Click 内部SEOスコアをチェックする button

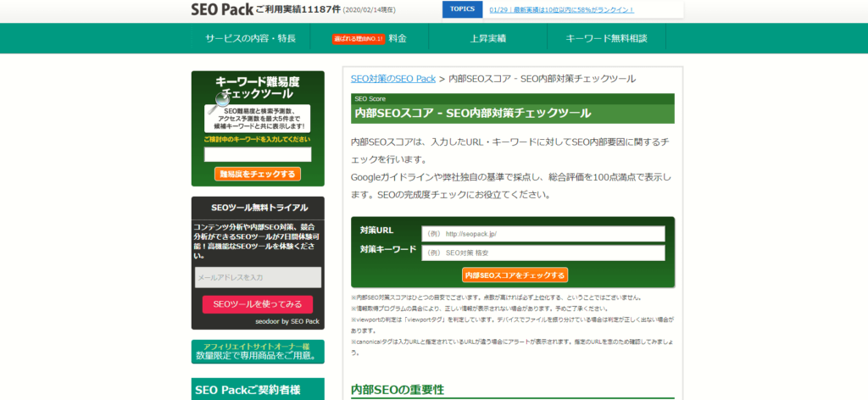tap(515, 275)
